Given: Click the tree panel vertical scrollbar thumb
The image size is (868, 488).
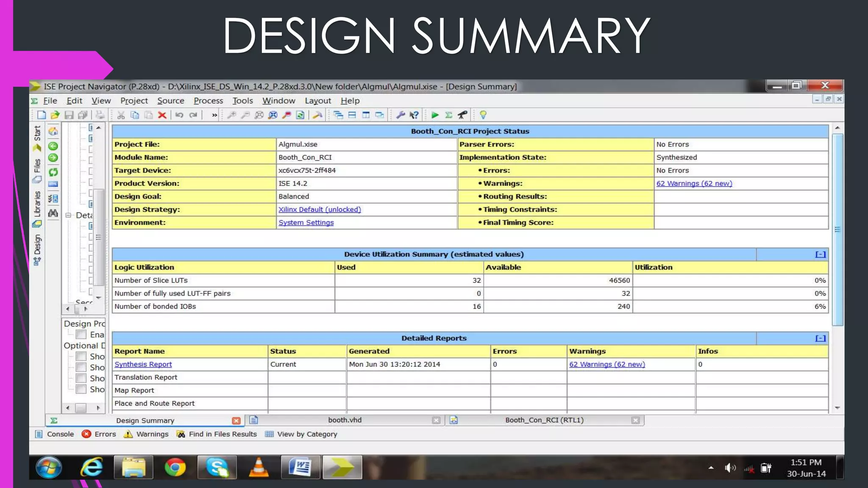Looking at the screenshot, I should coord(99,237).
